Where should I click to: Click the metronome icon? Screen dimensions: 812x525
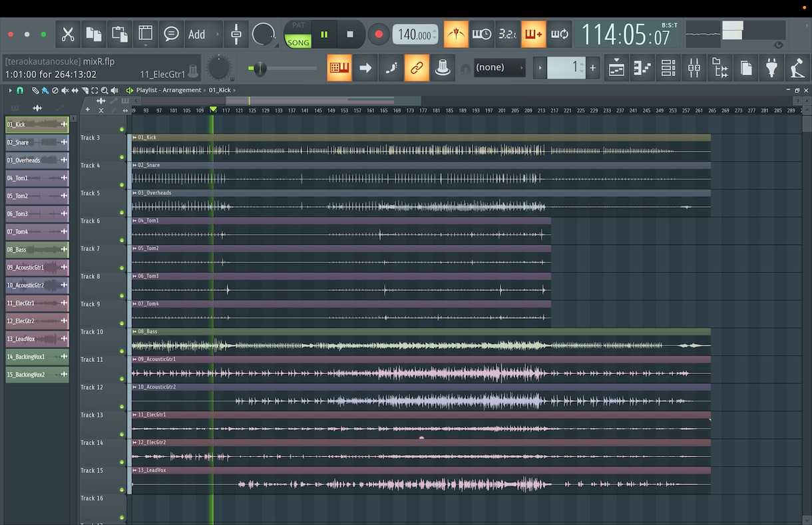(x=456, y=34)
